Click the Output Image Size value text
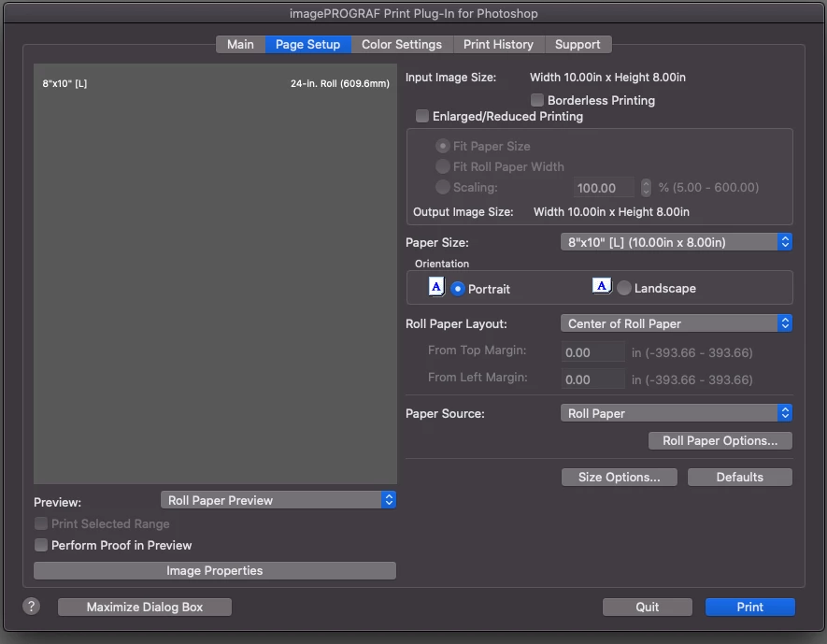Screen dimensions: 827x644 (x=611, y=211)
